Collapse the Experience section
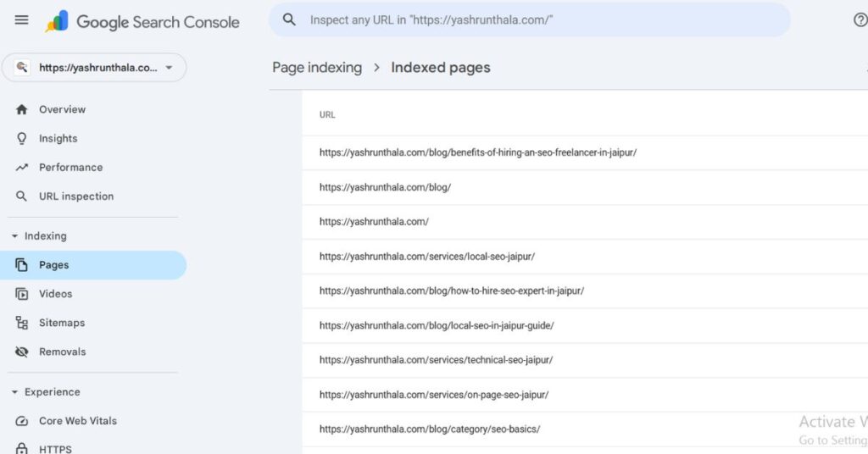868x454 pixels. point(14,392)
